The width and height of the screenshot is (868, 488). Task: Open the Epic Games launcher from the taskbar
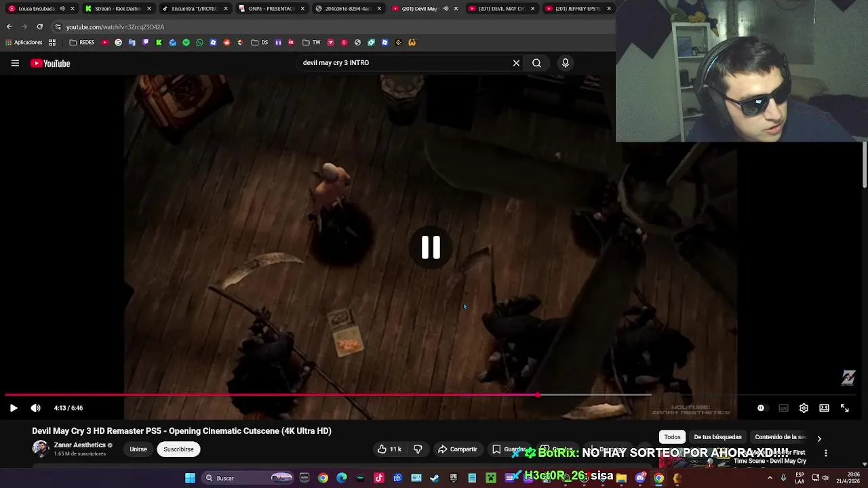click(453, 478)
